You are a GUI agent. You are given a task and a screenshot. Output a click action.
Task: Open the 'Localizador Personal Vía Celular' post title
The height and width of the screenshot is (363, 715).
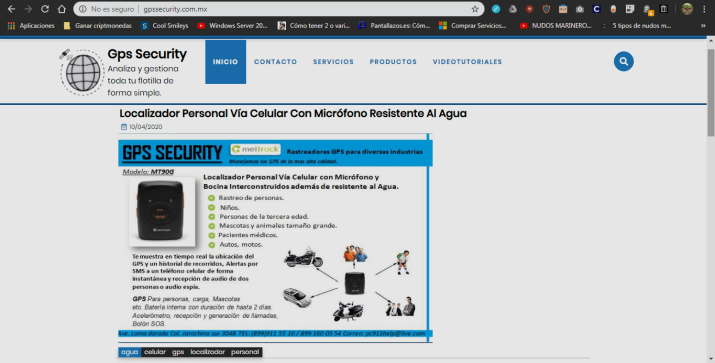pos(293,113)
